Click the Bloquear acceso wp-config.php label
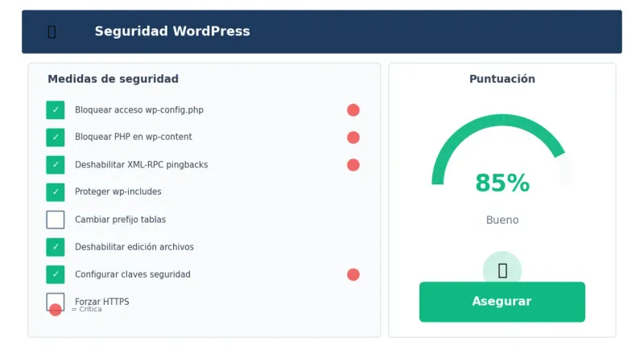644x362 pixels. tap(138, 110)
